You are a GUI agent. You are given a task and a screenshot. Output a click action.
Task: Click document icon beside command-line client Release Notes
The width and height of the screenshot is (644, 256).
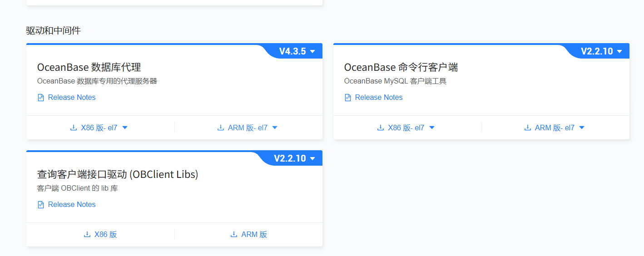click(348, 98)
